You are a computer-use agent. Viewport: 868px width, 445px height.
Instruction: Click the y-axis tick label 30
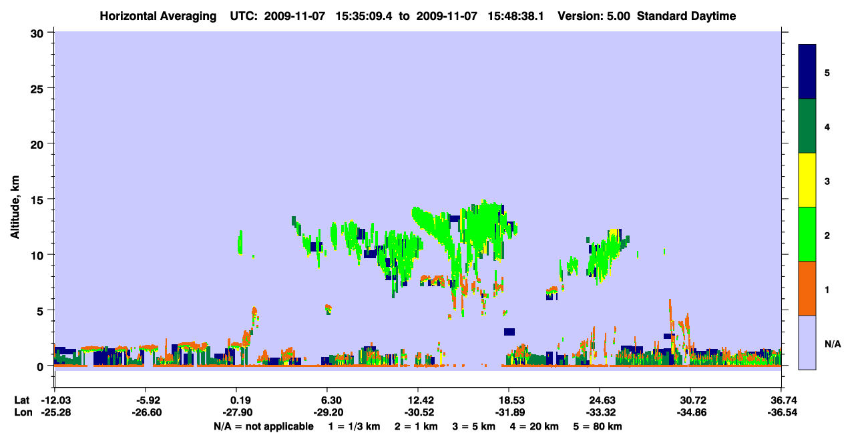39,33
